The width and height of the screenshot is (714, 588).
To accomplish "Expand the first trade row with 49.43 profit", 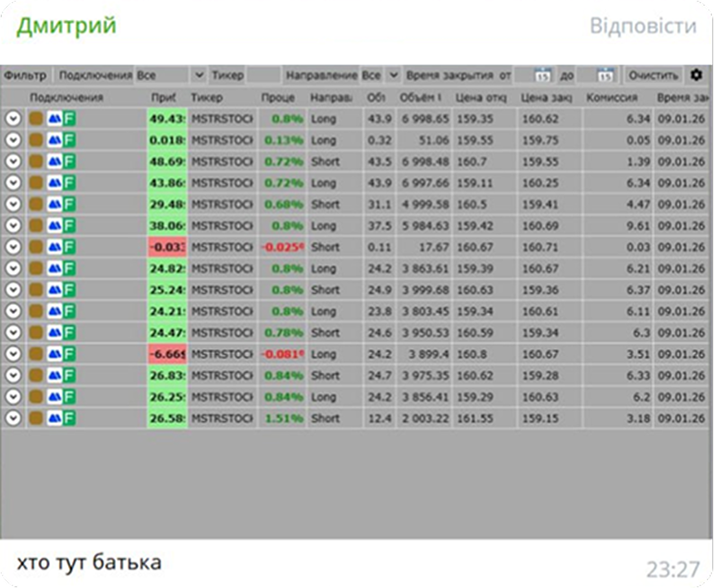I will pyautogui.click(x=13, y=119).
